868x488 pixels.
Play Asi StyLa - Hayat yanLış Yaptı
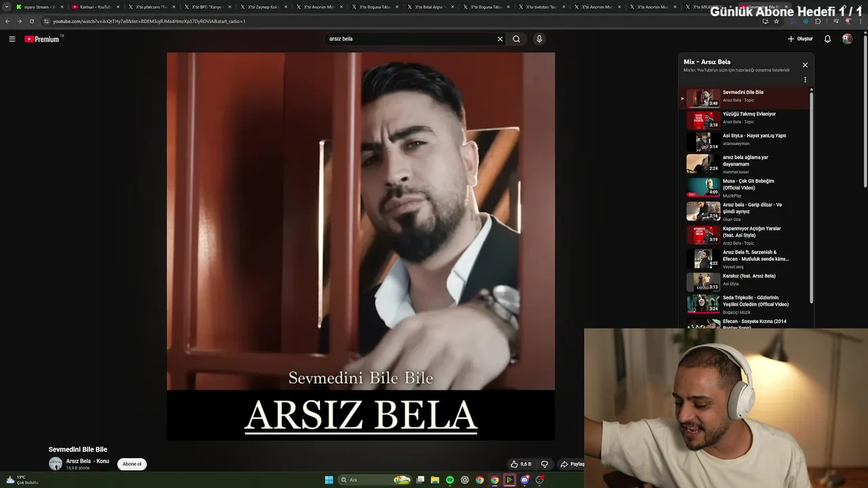pyautogui.click(x=745, y=141)
